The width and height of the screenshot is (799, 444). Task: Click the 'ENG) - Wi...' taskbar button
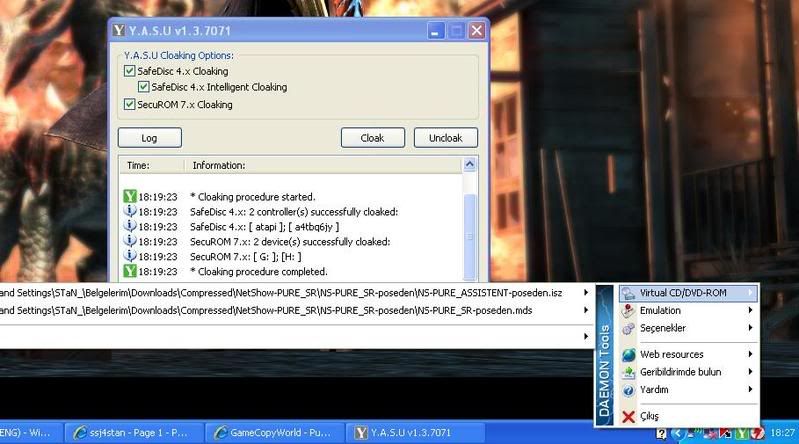31,433
